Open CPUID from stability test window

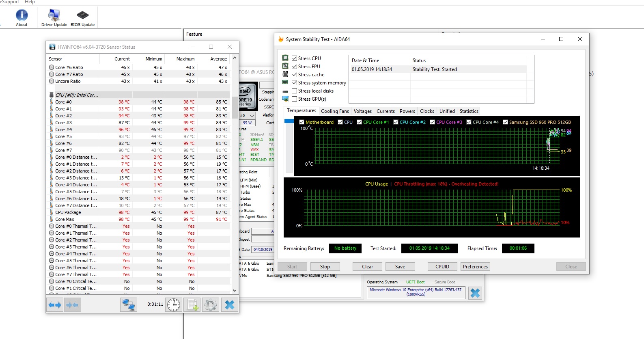click(x=442, y=267)
